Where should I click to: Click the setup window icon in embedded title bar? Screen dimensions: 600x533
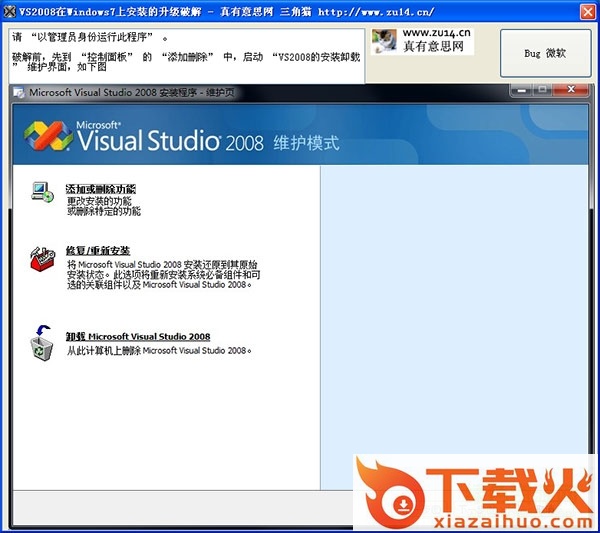19,93
